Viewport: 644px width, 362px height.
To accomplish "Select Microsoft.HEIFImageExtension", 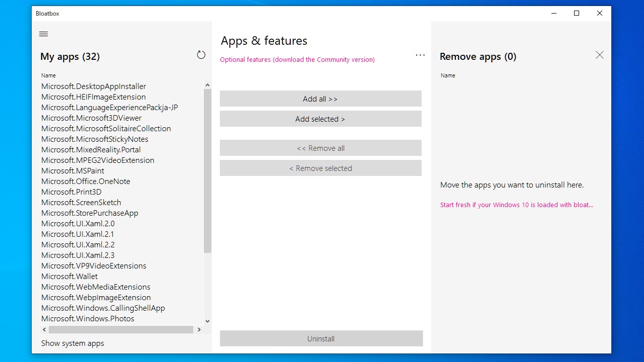I will coord(94,97).
